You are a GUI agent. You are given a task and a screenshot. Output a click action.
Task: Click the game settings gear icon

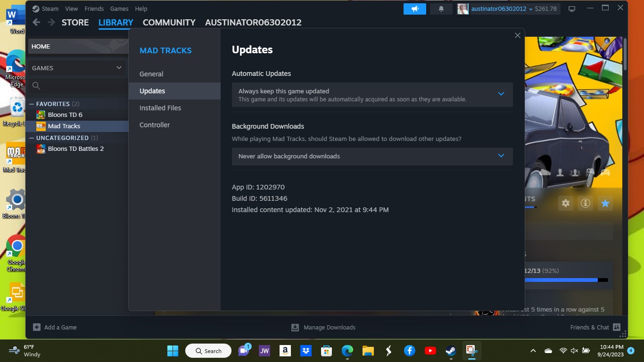(566, 203)
